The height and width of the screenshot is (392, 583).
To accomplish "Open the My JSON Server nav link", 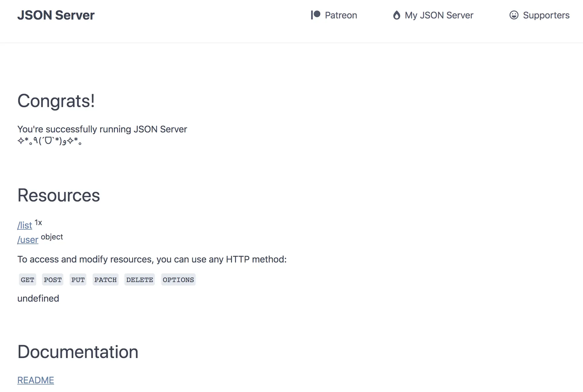I will 439,15.
